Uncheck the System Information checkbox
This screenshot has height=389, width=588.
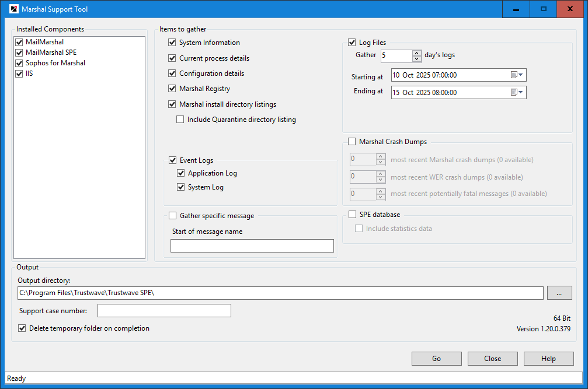pyautogui.click(x=172, y=43)
